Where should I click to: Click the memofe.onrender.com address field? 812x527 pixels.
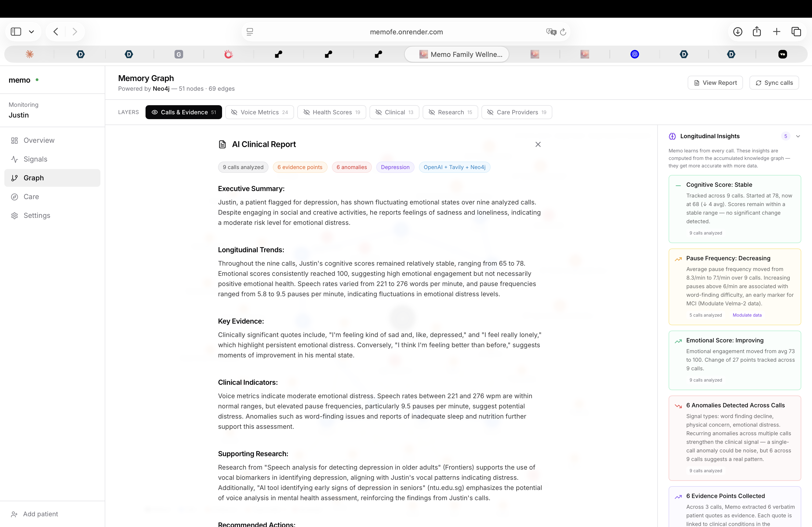click(x=406, y=32)
